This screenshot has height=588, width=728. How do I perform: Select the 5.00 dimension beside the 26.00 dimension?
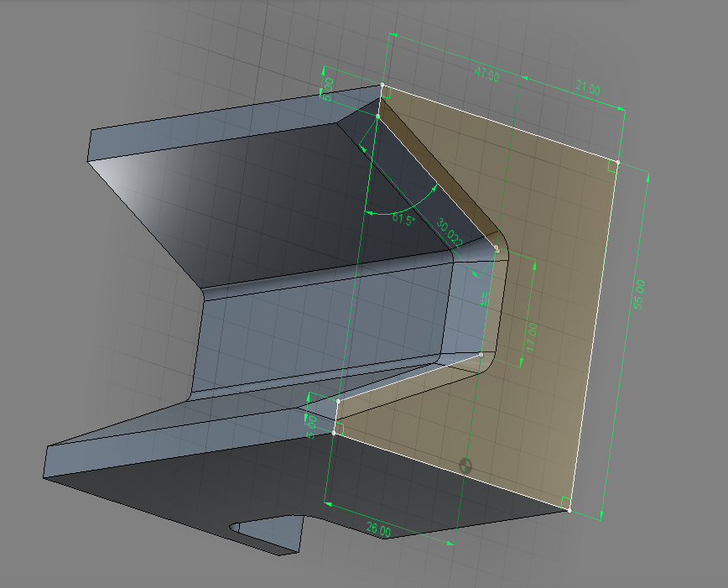coord(311,427)
